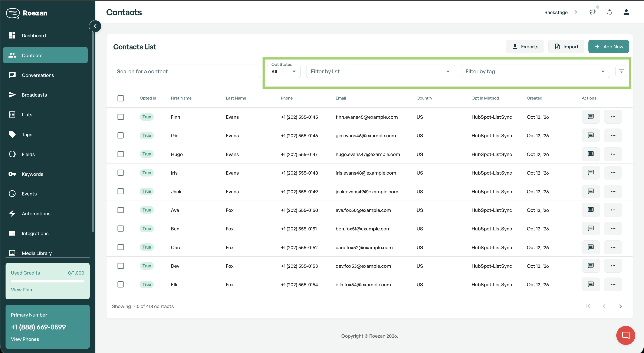Image resolution: width=644 pixels, height=353 pixels.
Task: Click the Import button
Action: pos(566,46)
